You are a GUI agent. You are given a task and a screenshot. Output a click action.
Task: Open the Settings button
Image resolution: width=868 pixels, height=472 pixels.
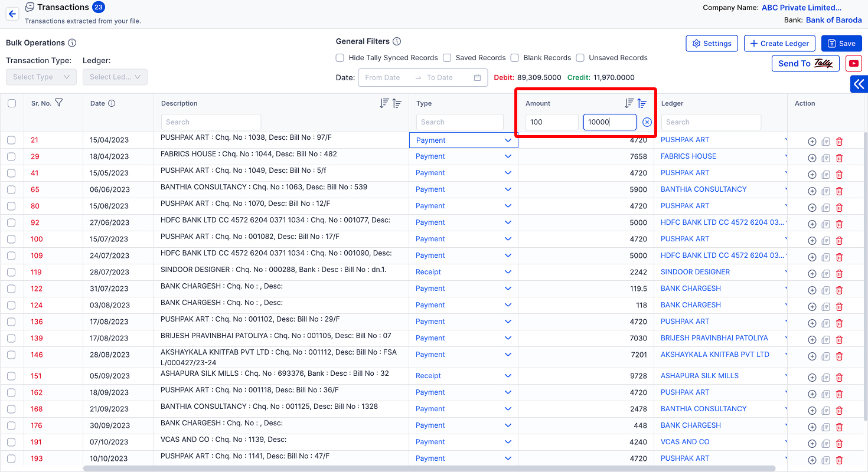click(712, 44)
